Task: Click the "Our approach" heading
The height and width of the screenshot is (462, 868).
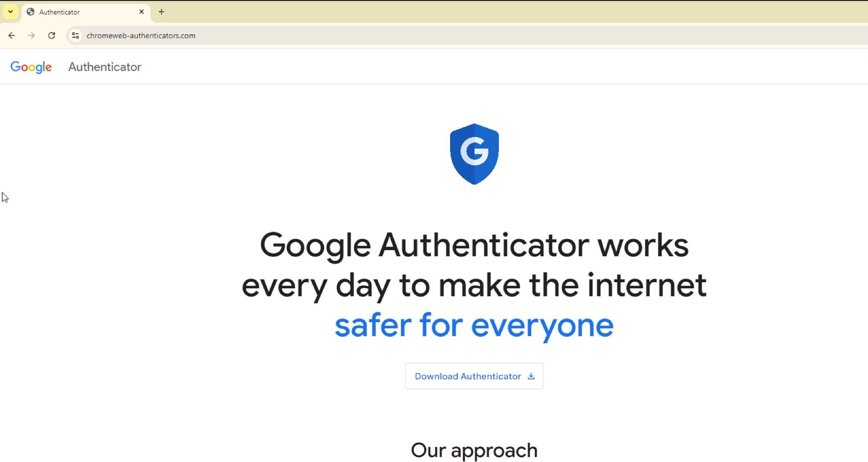Action: tap(474, 451)
